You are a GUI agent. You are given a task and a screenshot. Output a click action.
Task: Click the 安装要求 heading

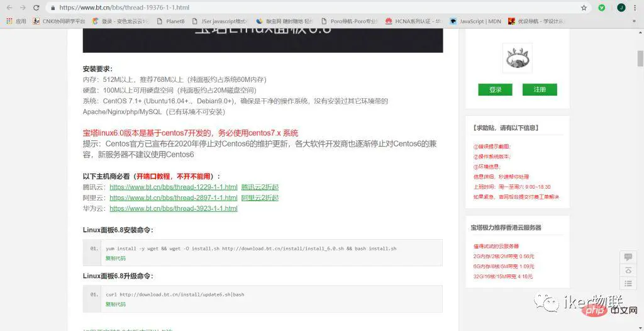click(x=97, y=69)
